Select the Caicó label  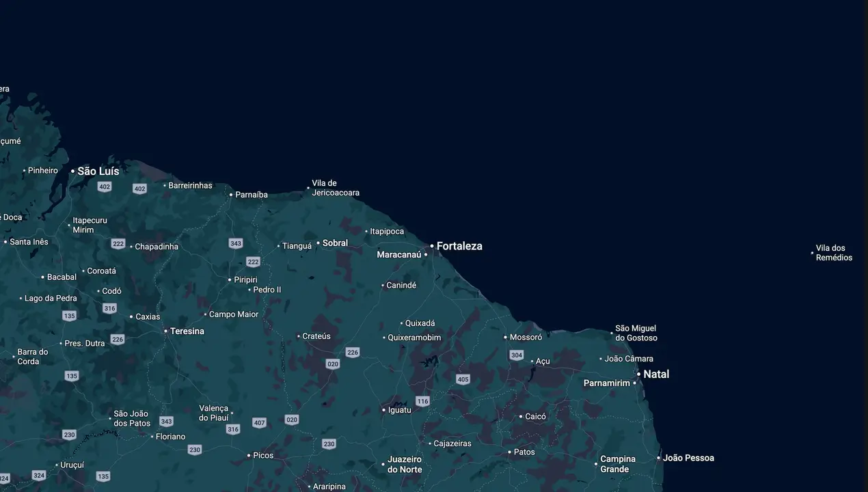[535, 417]
